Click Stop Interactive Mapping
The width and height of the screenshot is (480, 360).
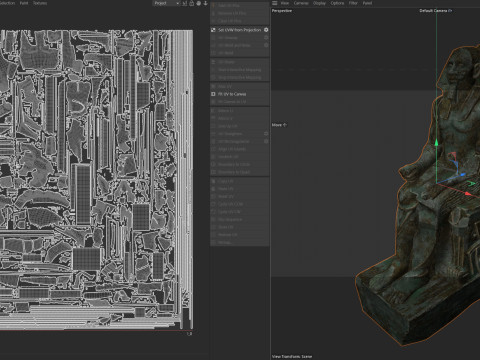[240, 77]
